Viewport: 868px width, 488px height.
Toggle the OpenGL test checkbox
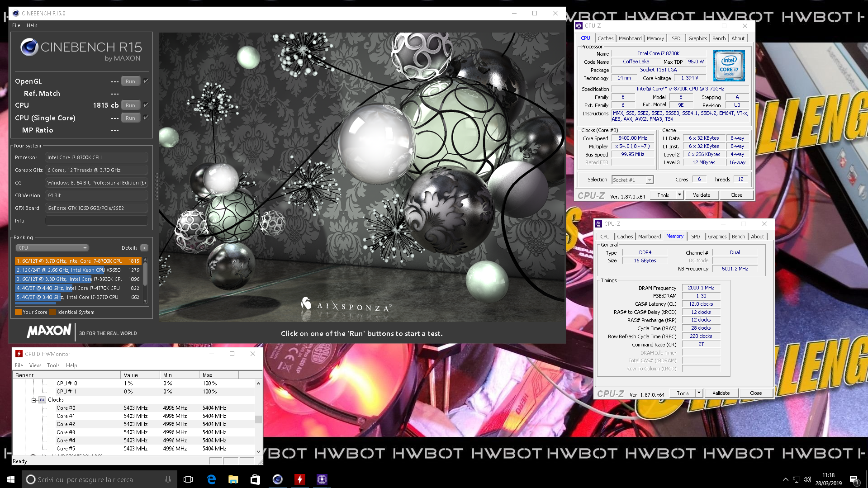(146, 81)
